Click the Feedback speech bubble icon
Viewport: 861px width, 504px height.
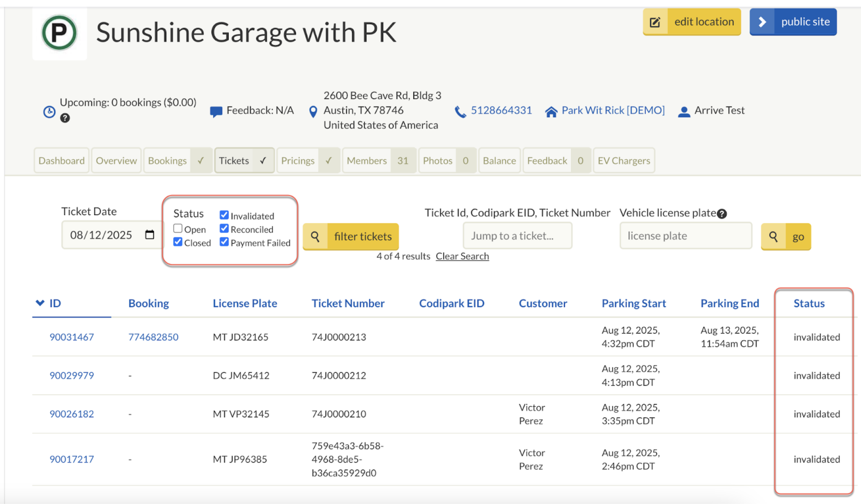click(x=216, y=111)
